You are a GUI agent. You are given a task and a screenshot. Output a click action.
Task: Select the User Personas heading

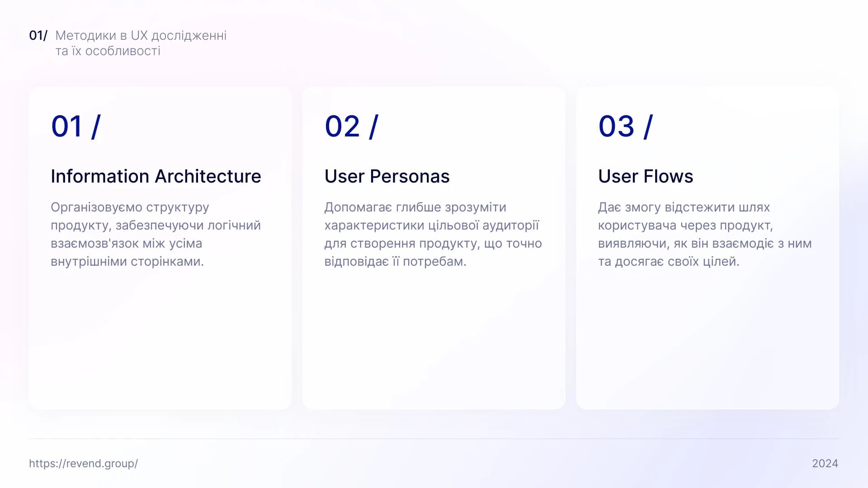click(387, 176)
